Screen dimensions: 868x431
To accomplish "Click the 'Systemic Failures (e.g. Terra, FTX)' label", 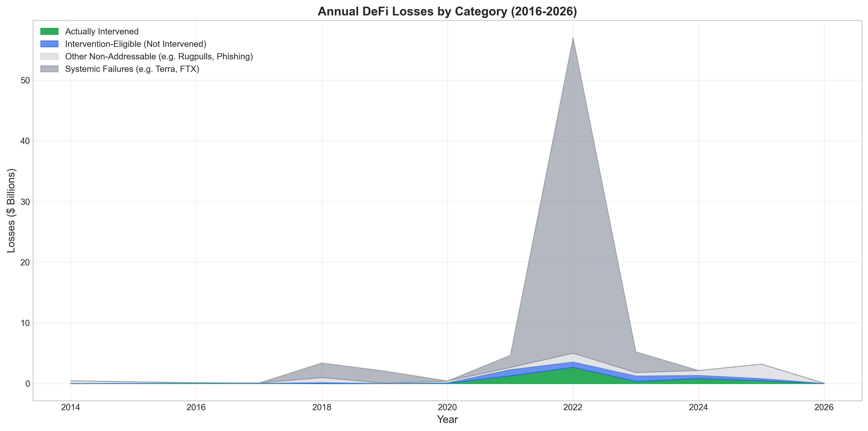I will [x=132, y=69].
